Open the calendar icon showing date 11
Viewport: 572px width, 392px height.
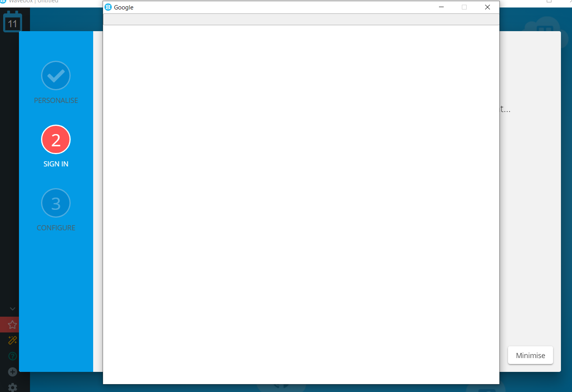[x=12, y=22]
